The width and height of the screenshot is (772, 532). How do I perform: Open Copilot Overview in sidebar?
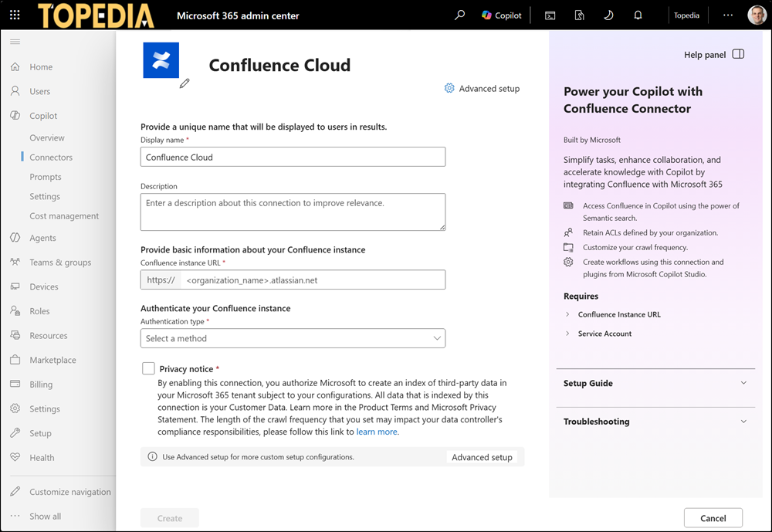pos(47,137)
